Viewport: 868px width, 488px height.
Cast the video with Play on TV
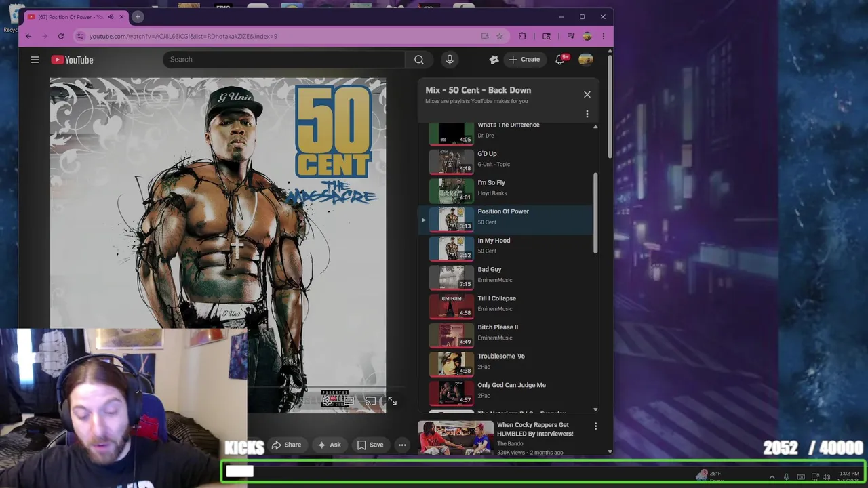pos(370,401)
